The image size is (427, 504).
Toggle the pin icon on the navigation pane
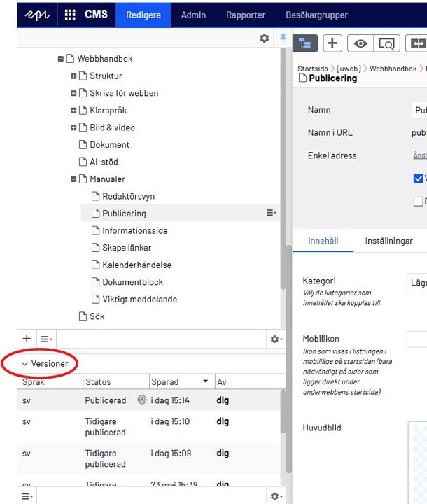coord(283,38)
